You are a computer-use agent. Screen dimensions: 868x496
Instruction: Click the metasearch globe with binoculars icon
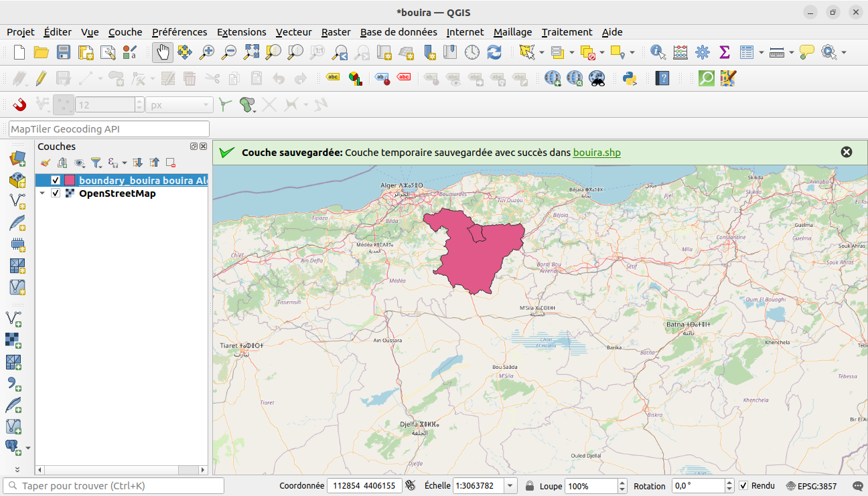(597, 78)
